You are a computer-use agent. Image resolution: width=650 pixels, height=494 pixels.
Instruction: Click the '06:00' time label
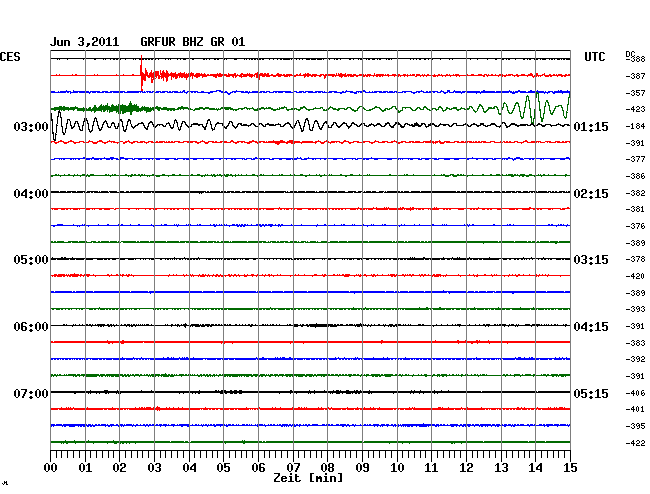pyautogui.click(x=31, y=327)
